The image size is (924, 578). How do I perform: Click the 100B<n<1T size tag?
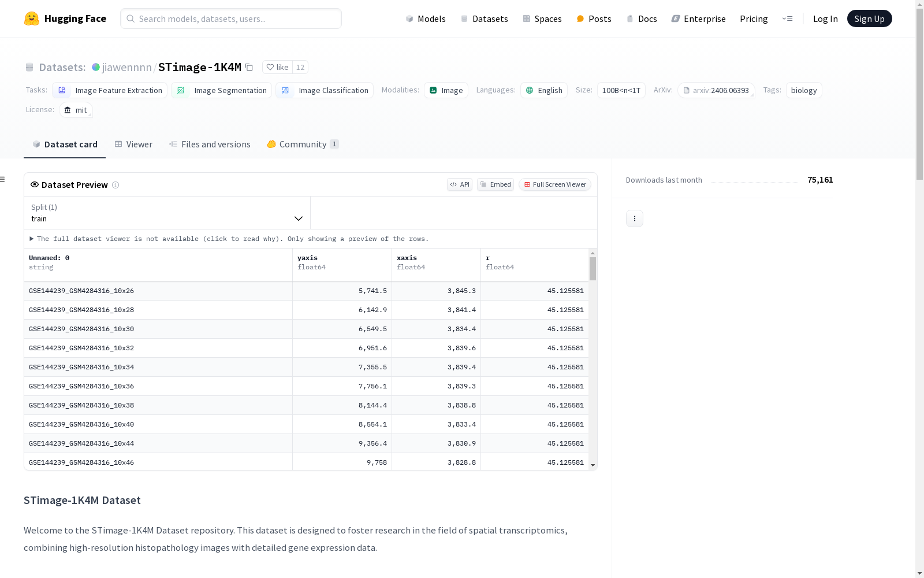point(621,90)
